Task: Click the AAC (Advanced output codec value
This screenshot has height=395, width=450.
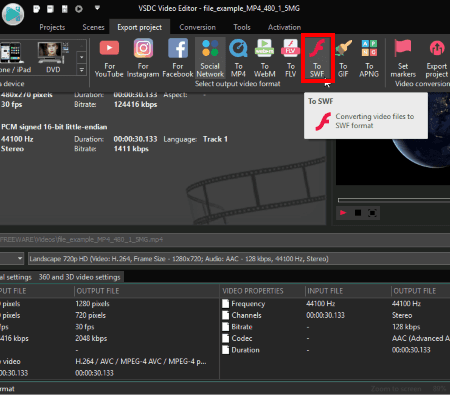Action: click(x=421, y=338)
